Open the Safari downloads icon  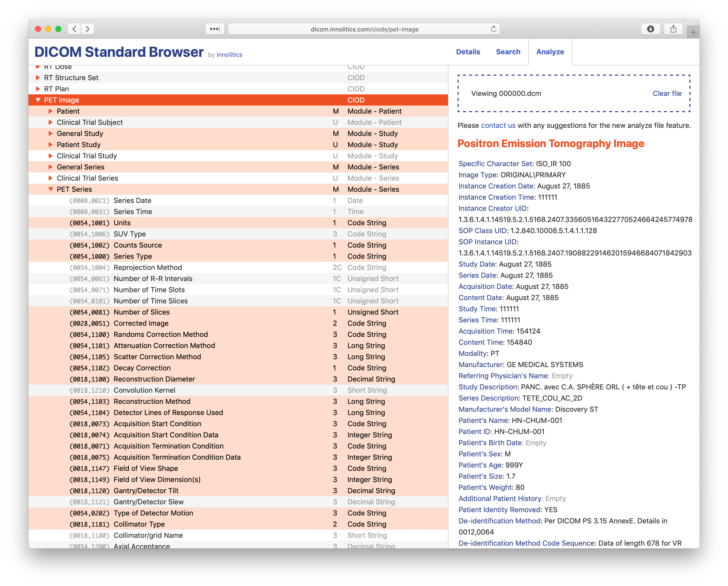pos(650,29)
